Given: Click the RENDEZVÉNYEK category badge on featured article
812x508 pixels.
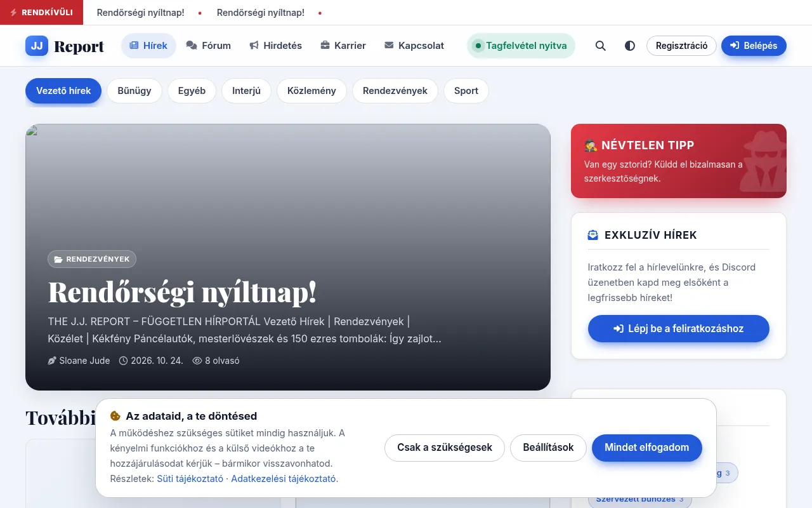Looking at the screenshot, I should 92,259.
